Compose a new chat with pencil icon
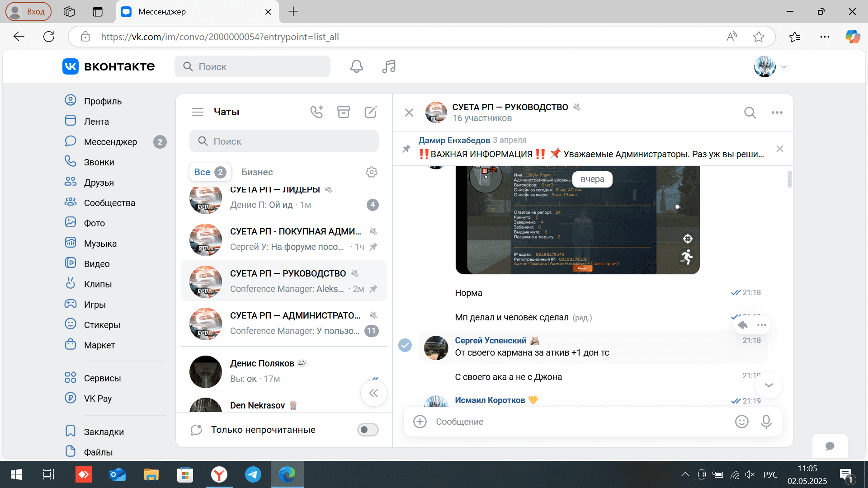Screen dimensions: 868x488 coord(371,112)
